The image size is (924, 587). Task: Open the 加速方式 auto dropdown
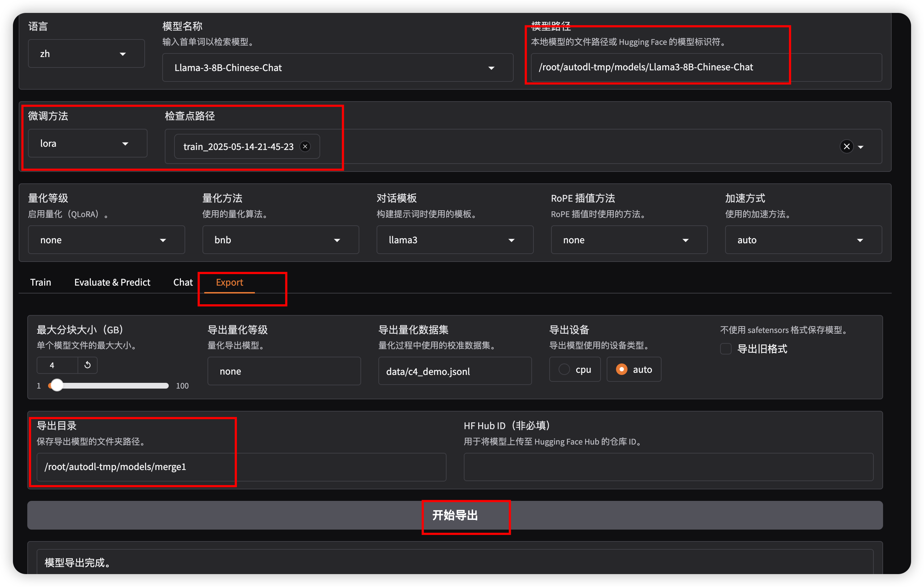803,240
